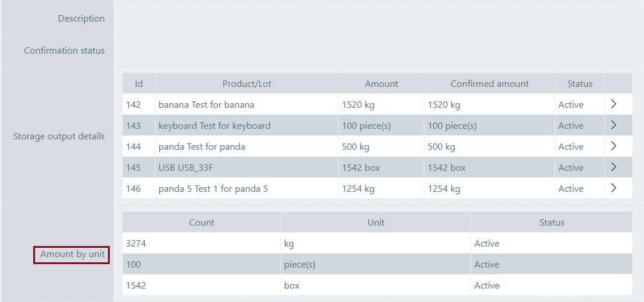Click the Confirmed amount column header
Image resolution: width=644 pixels, height=302 pixels.
coord(489,84)
